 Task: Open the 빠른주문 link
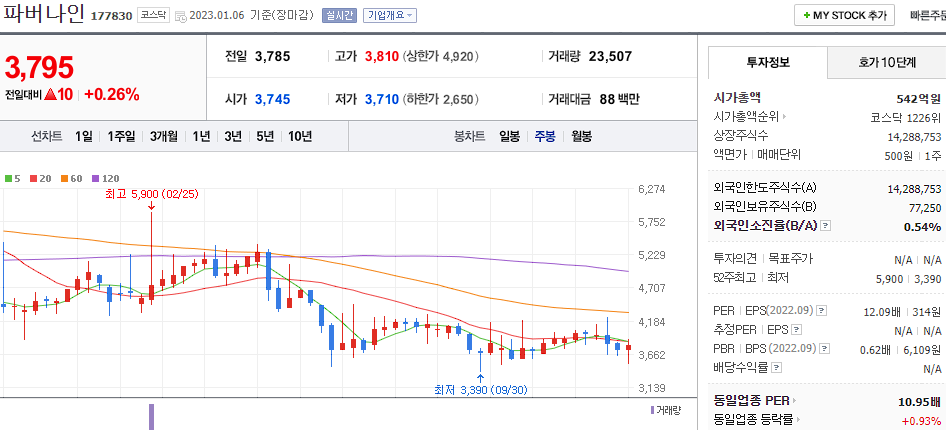(x=928, y=16)
